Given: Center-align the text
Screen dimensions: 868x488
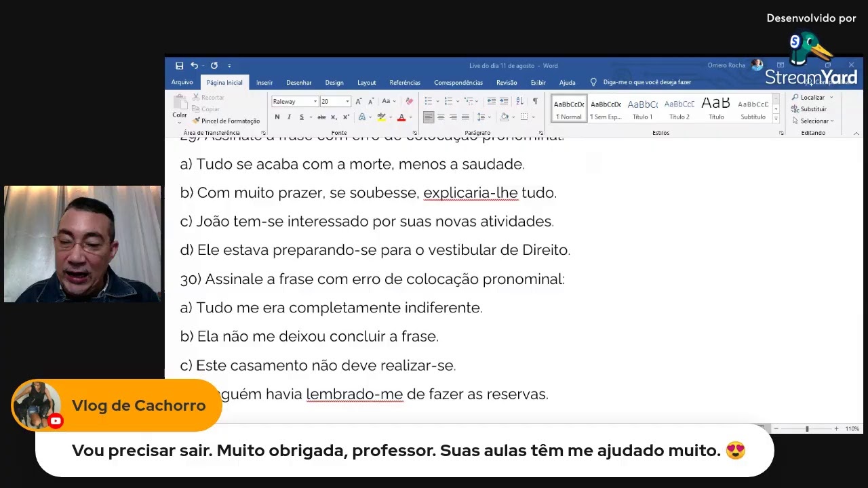Looking at the screenshot, I should click(441, 117).
